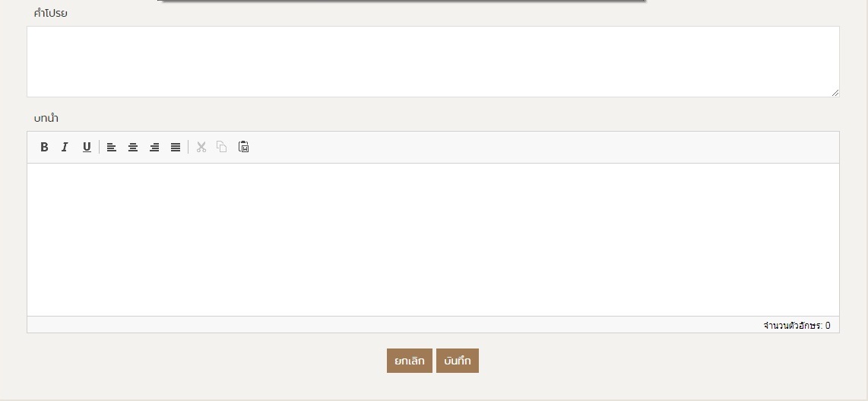This screenshot has height=401, width=868.
Task: Click the บทนำ field label
Action: pos(46,118)
